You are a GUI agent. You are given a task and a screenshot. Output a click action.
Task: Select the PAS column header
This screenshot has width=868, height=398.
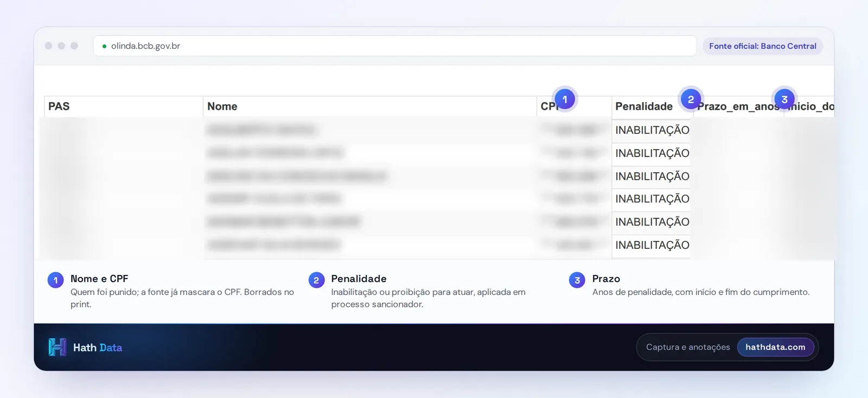coord(123,106)
